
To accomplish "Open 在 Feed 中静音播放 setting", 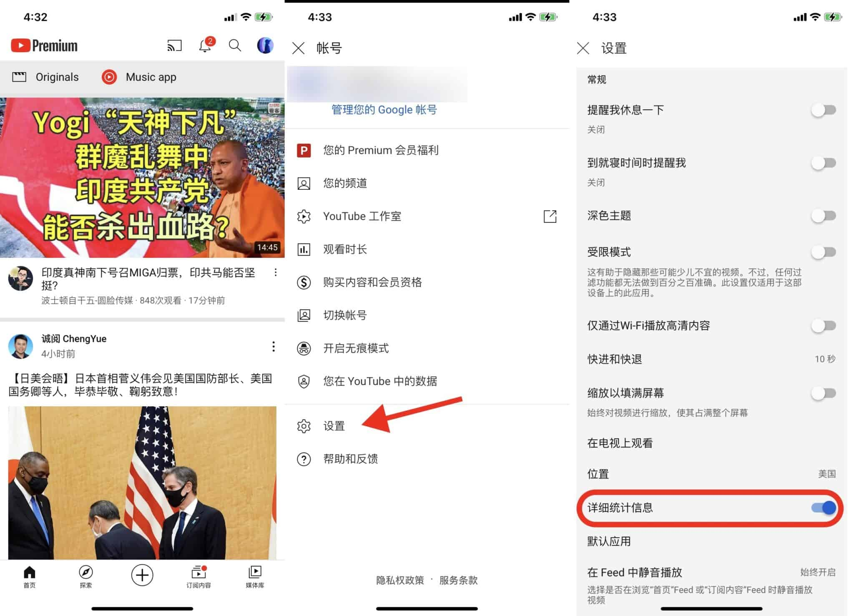I will (711, 585).
